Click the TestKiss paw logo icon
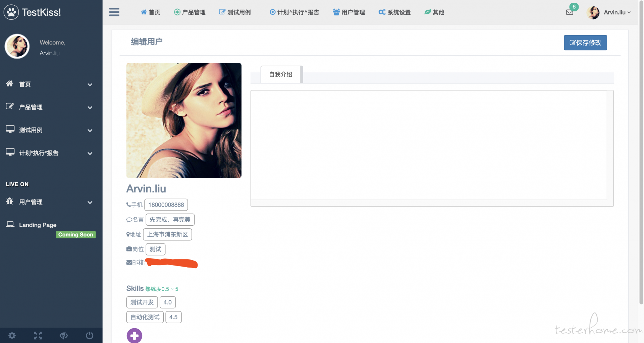The width and height of the screenshot is (644, 343). click(11, 12)
